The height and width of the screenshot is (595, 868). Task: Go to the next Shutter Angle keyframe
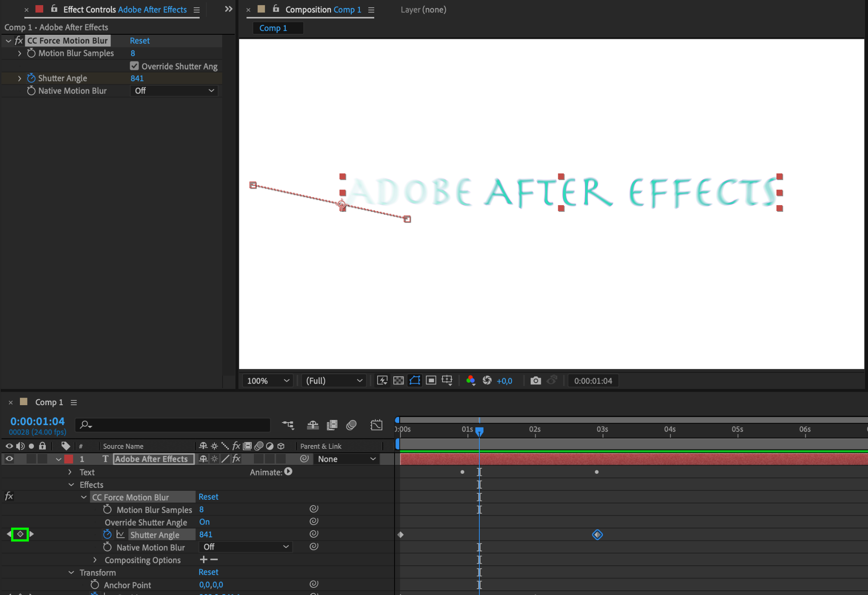click(x=31, y=534)
